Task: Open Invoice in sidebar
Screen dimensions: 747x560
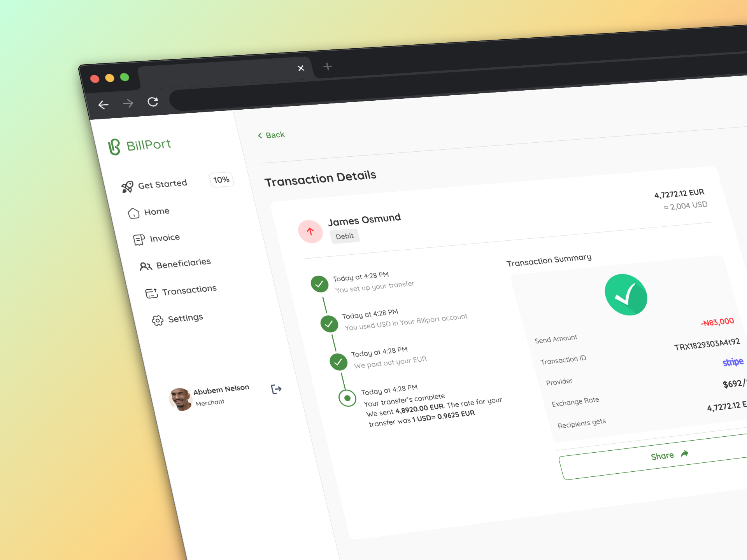Action: tap(165, 238)
